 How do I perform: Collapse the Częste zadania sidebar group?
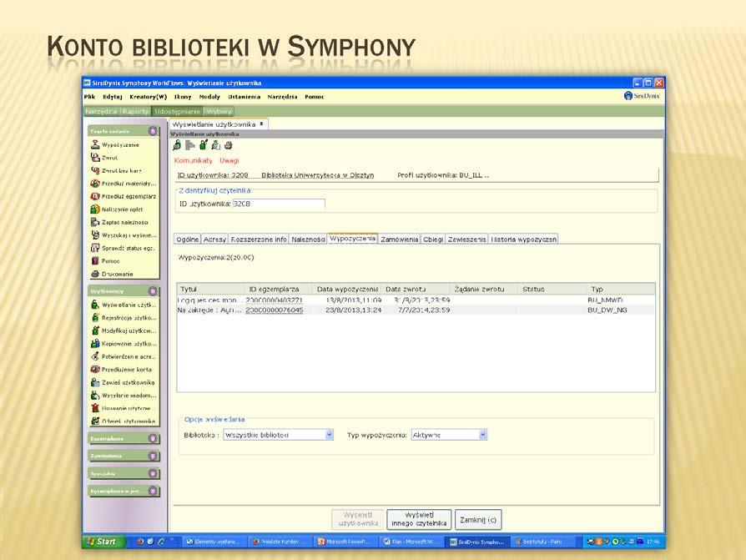[x=153, y=131]
